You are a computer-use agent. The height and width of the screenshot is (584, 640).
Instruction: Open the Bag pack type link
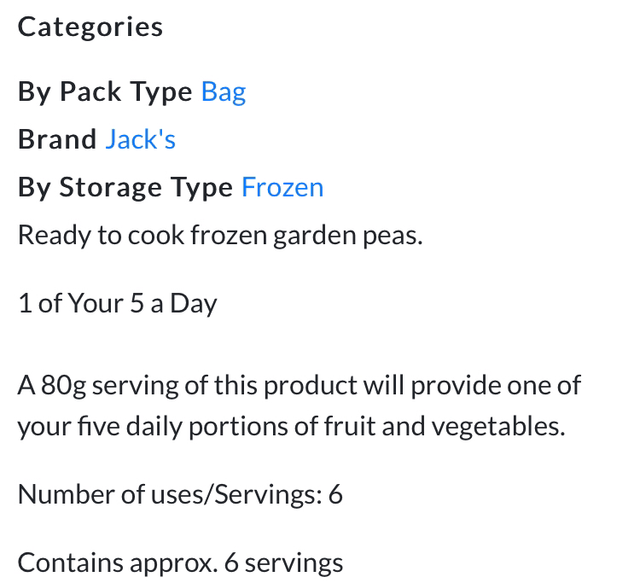click(x=223, y=92)
